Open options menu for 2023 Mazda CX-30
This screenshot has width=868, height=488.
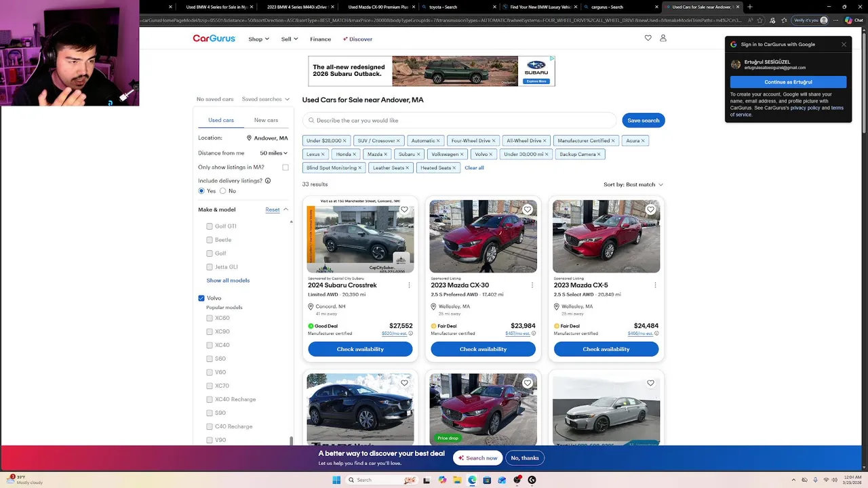click(x=532, y=285)
